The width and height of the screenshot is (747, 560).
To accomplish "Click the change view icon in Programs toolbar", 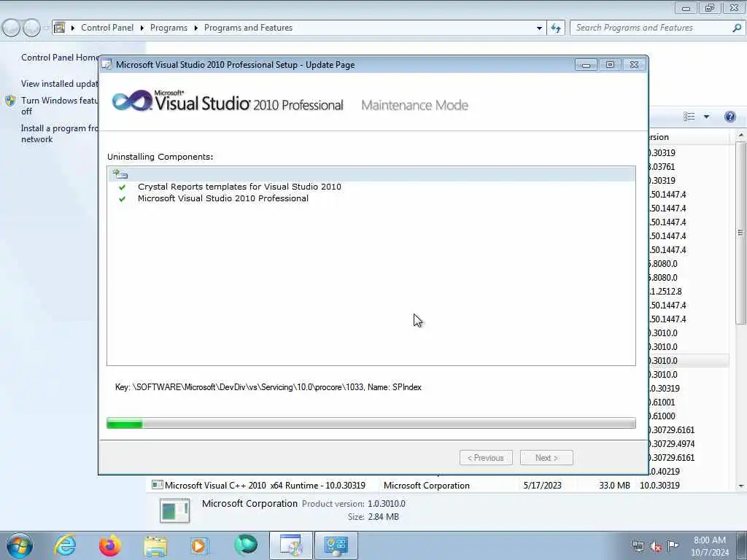I will (689, 117).
